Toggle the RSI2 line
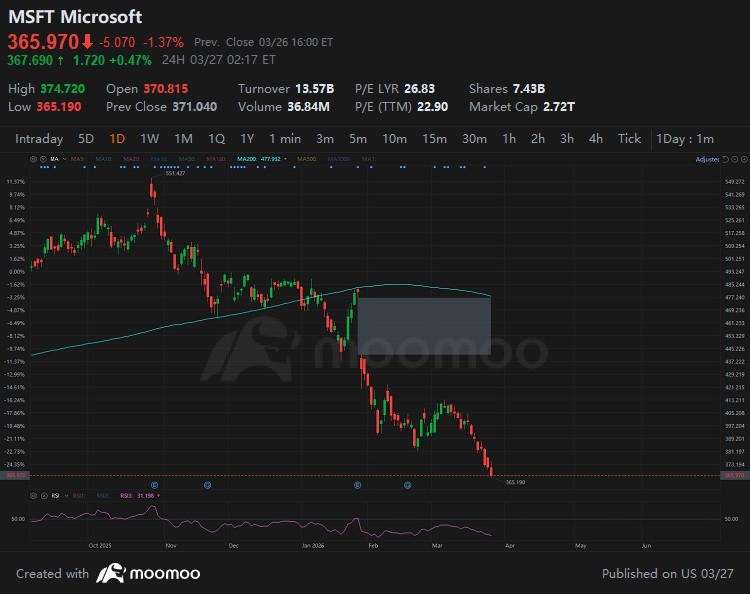 tap(102, 495)
